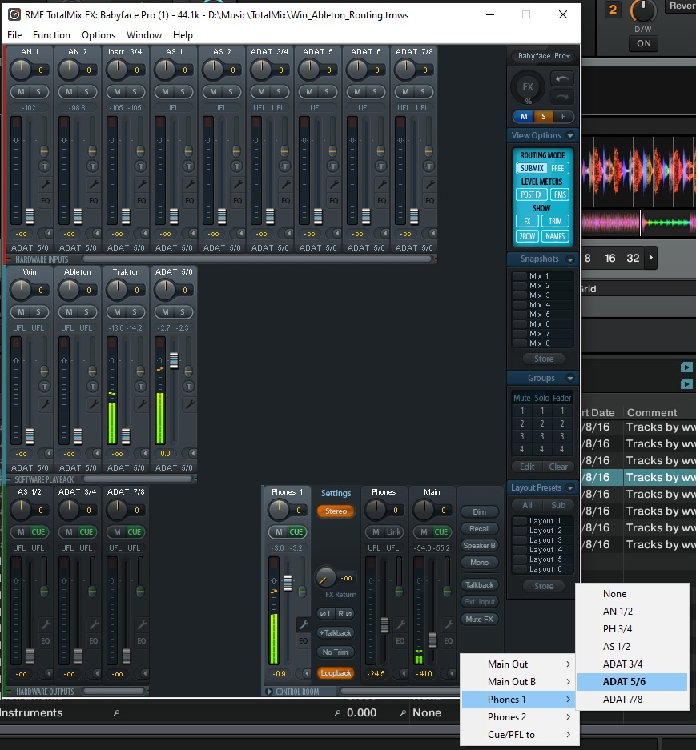The height and width of the screenshot is (750, 700).
Task: Toggle global Solo S button in sidebar
Action: click(x=544, y=117)
